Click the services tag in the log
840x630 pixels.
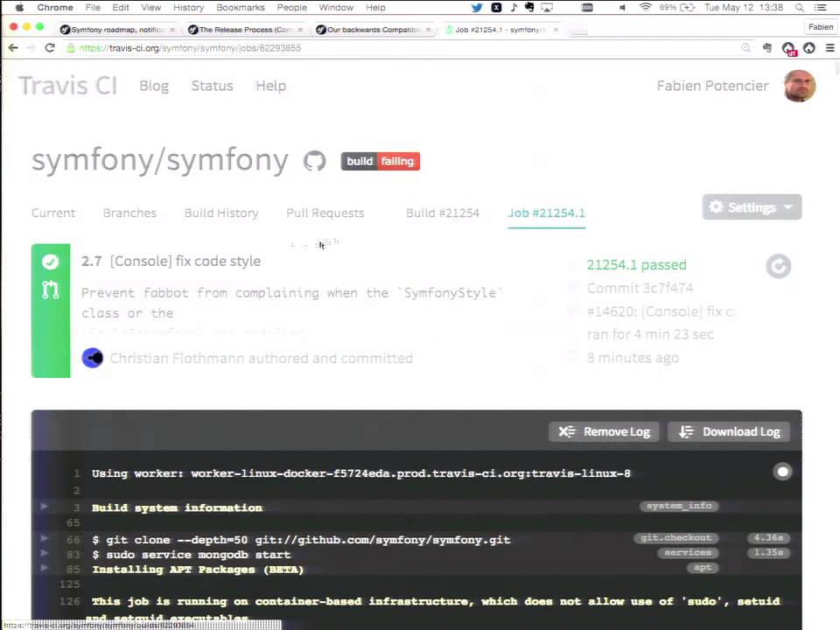[688, 552]
